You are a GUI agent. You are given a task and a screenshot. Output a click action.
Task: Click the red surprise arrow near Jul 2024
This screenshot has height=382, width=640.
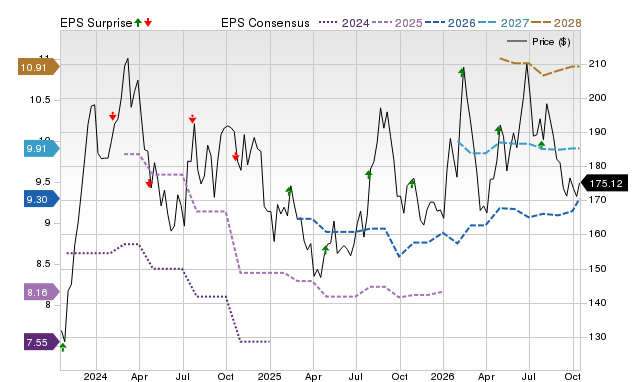tap(192, 119)
